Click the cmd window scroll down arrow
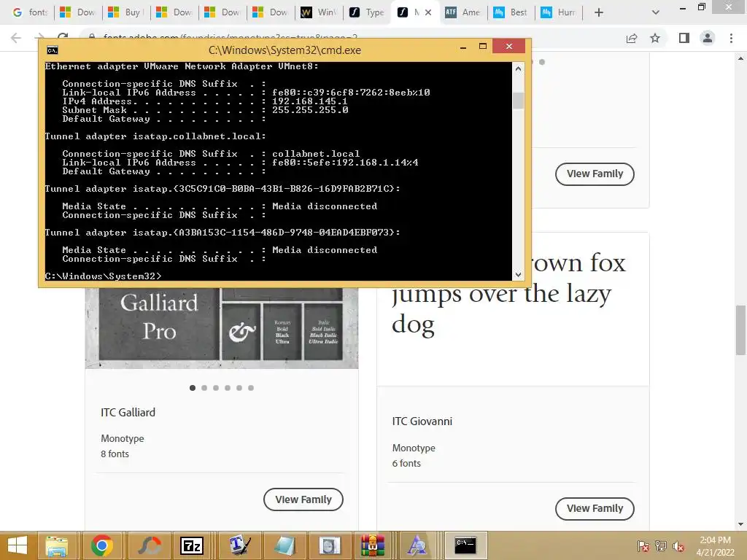 519,275
